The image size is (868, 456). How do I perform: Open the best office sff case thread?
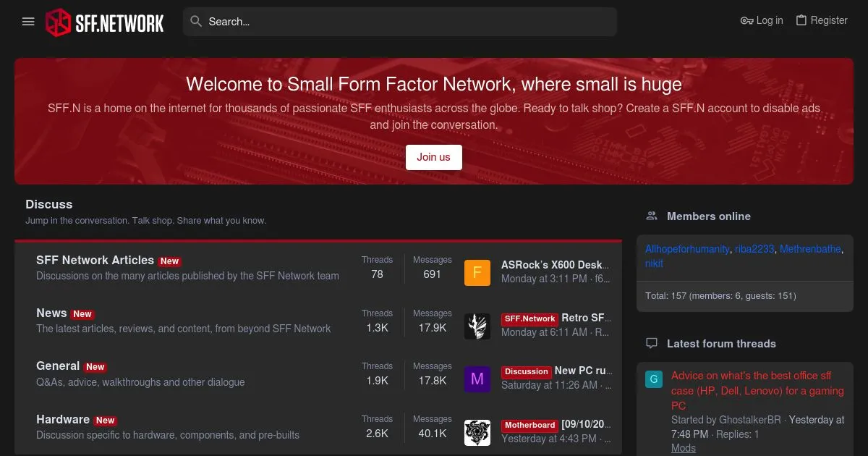[757, 390]
